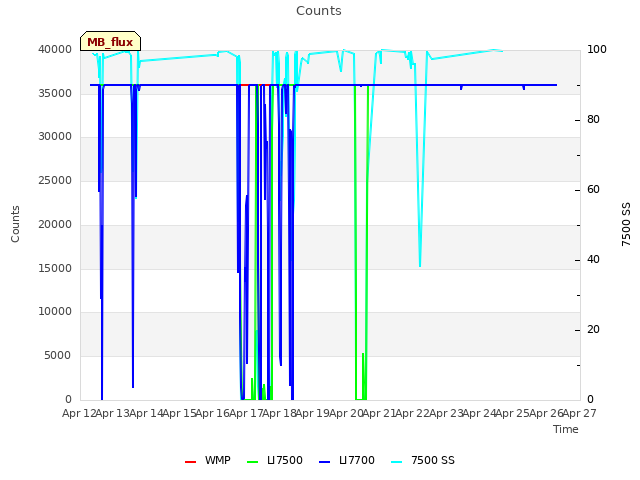Click the 10000 y-axis tick label

55,311
